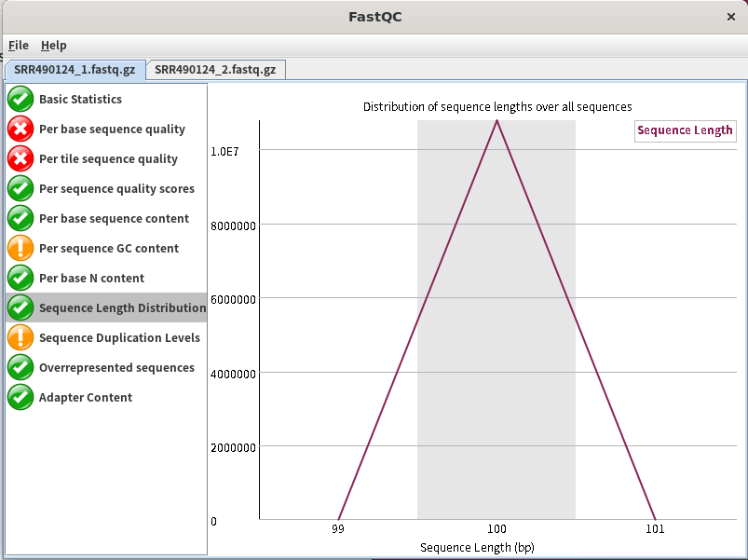View the Overrepresented sequences list
Viewport: 748px width, 560px height.
pyautogui.click(x=106, y=367)
